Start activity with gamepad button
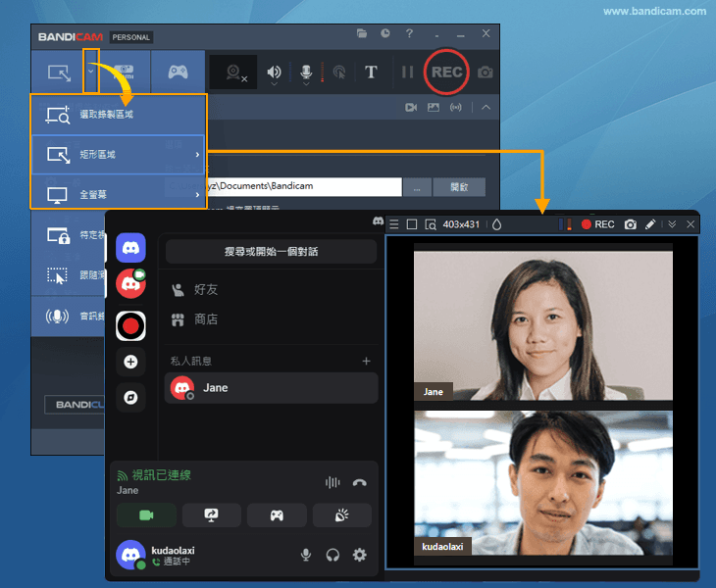This screenshot has height=588, width=716. click(277, 515)
